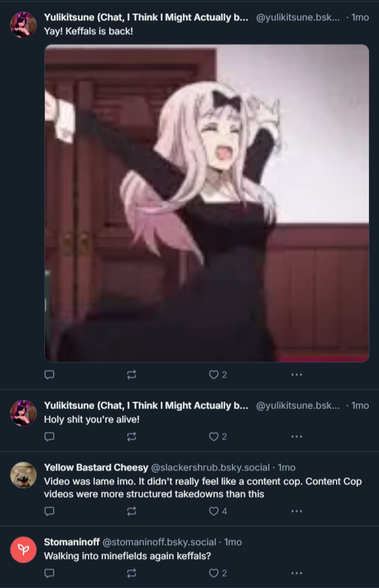
Task: Open more options for the Keffals is back post
Action: coord(297,375)
